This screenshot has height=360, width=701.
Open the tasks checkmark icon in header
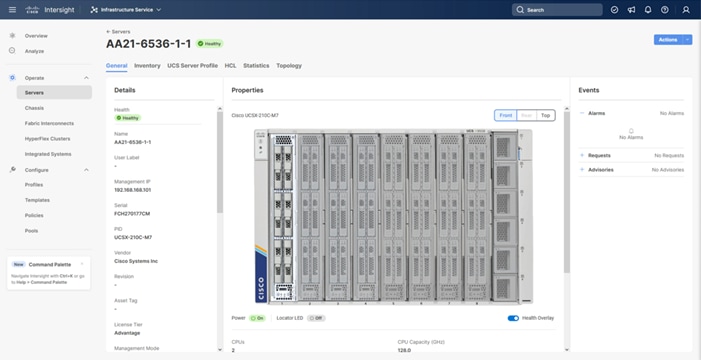[x=614, y=9]
